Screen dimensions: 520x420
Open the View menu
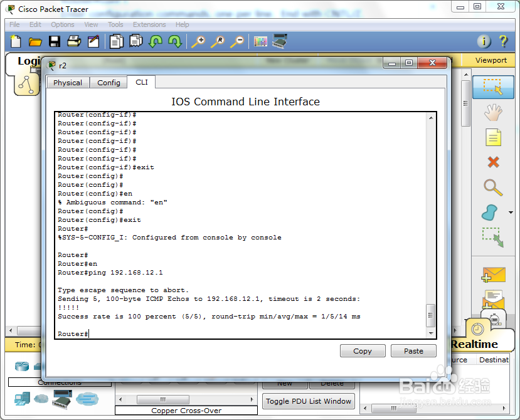pyautogui.click(x=91, y=24)
